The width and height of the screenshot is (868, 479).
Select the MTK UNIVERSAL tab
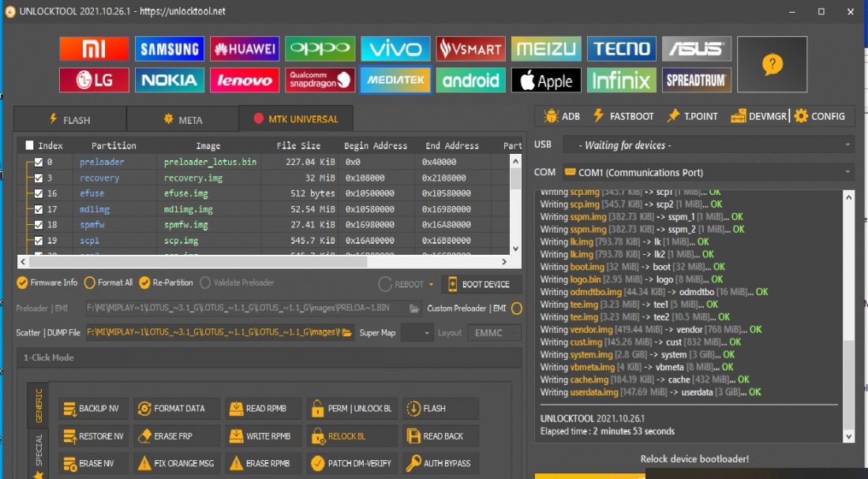[296, 118]
